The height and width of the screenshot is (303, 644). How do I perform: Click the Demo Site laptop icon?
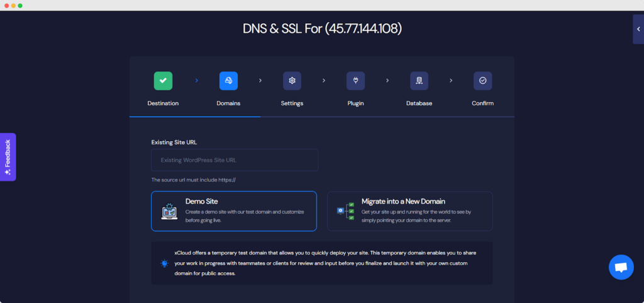(170, 211)
